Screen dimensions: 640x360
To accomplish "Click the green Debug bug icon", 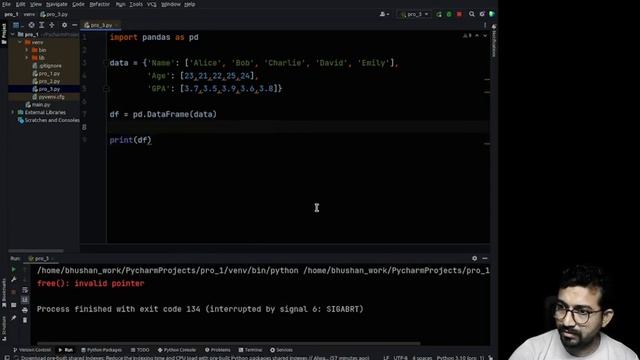I will pyautogui.click(x=449, y=14).
